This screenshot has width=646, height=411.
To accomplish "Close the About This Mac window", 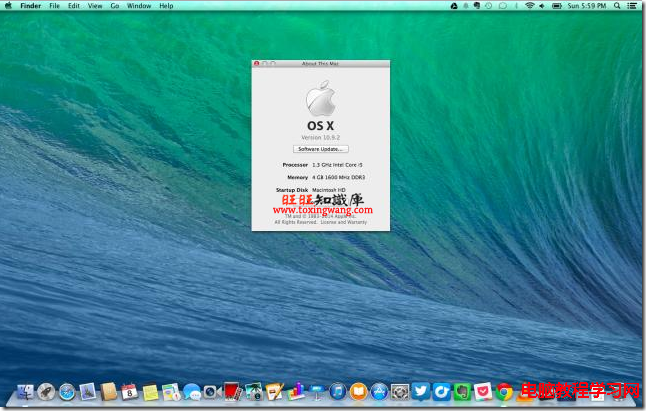I will point(256,63).
